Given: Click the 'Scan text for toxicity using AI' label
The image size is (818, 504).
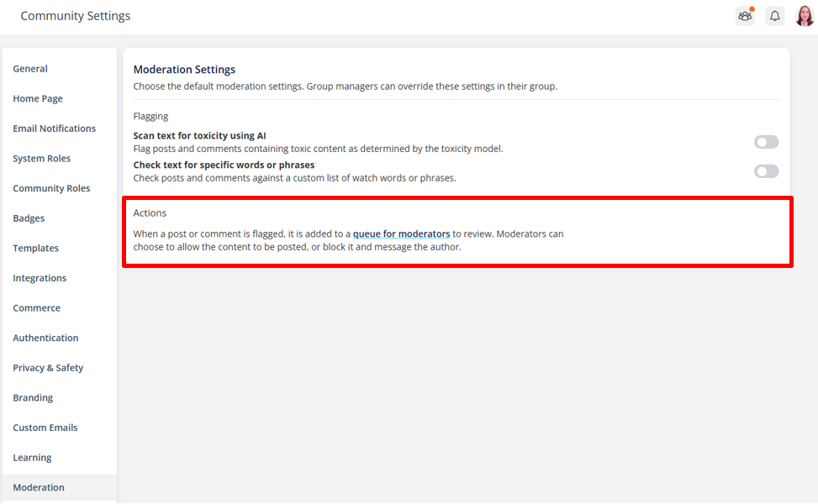Looking at the screenshot, I should [199, 135].
